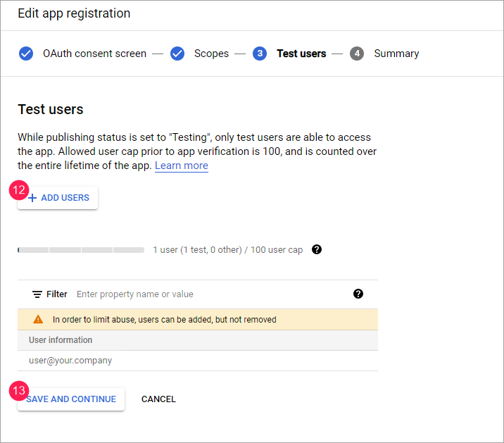Open the Learn more link

(x=182, y=166)
